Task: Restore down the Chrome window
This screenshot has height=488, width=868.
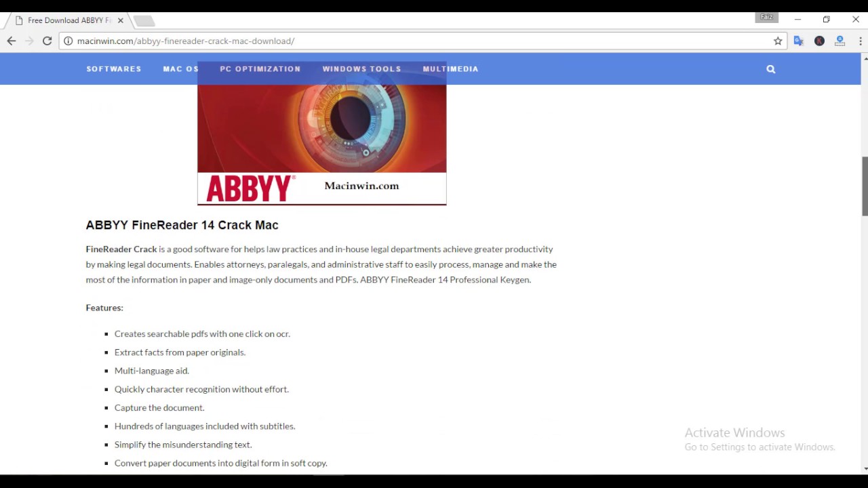Action: click(826, 20)
